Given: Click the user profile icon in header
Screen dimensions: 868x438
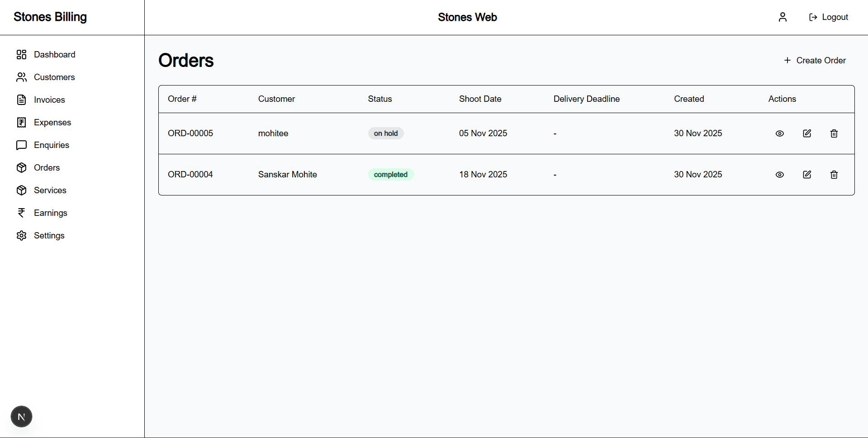Looking at the screenshot, I should [x=783, y=17].
